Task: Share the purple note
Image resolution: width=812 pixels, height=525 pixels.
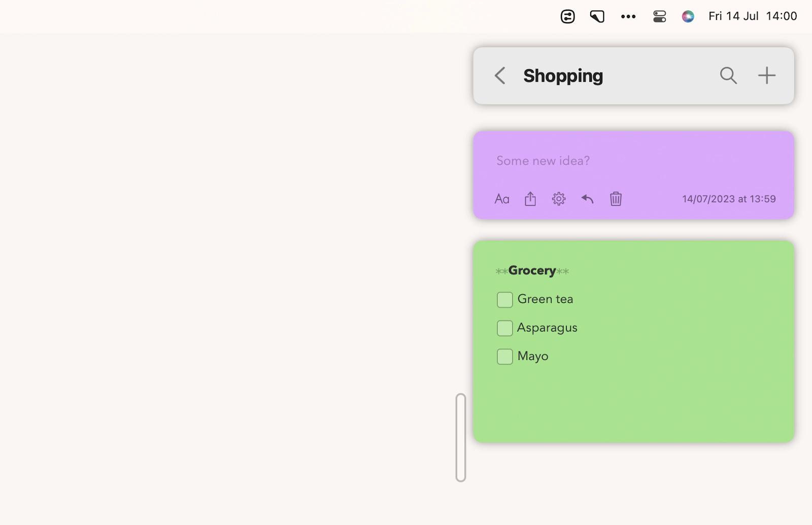Action: click(530, 199)
